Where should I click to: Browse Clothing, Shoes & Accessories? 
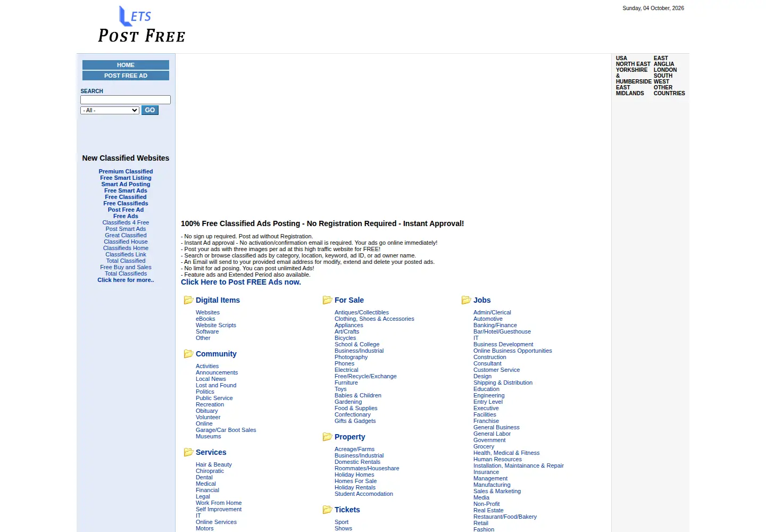pyautogui.click(x=374, y=319)
